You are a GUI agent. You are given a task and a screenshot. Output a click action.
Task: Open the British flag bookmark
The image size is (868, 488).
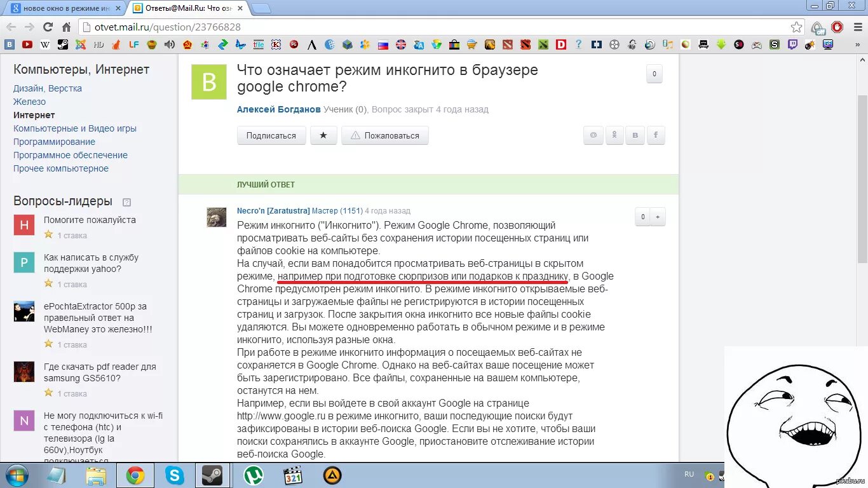(401, 44)
